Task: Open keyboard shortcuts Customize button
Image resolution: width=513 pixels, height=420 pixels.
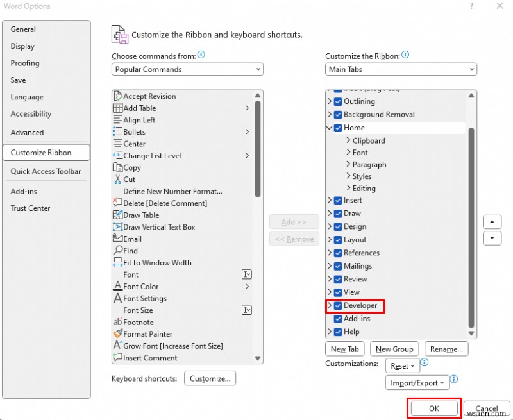Action: pyautogui.click(x=210, y=378)
